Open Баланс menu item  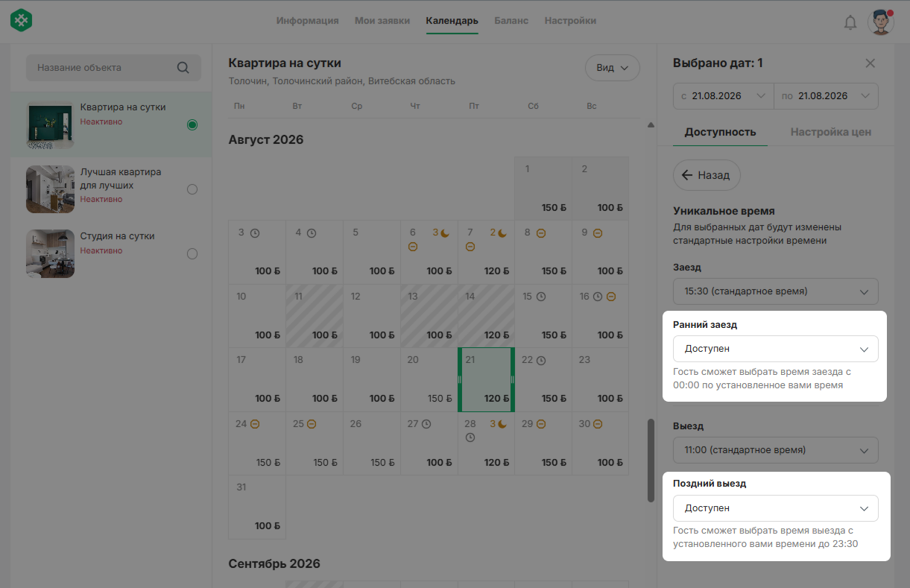click(511, 21)
